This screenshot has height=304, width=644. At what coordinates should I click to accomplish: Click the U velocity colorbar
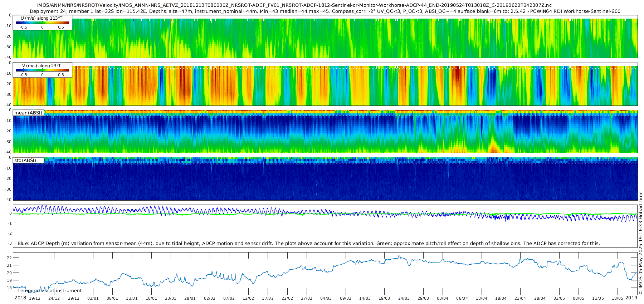coord(42,23)
